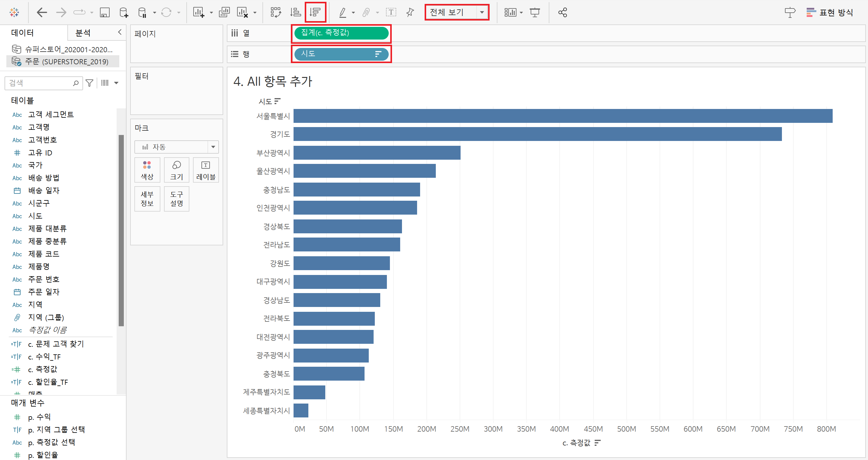868x460 pixels.
Task: Click the sort descending toolbar icon
Action: [315, 12]
